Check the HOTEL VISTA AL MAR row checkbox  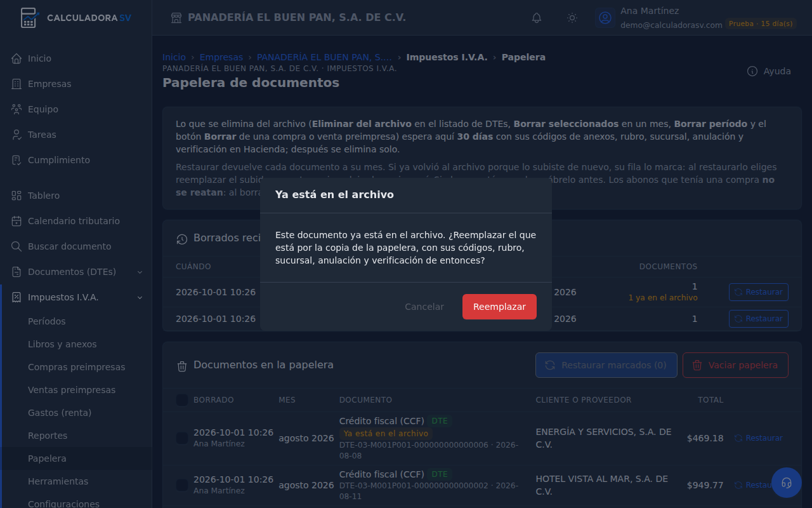[181, 485]
